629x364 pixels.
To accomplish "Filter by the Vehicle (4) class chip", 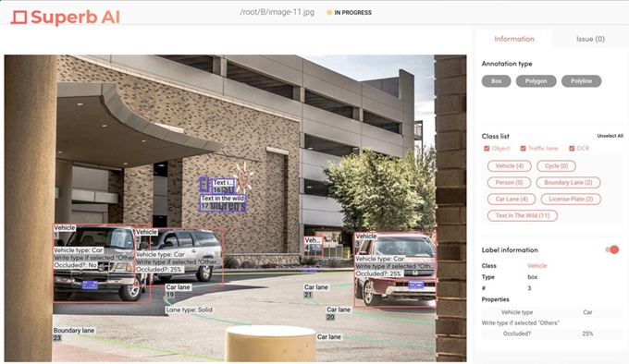I will [510, 165].
